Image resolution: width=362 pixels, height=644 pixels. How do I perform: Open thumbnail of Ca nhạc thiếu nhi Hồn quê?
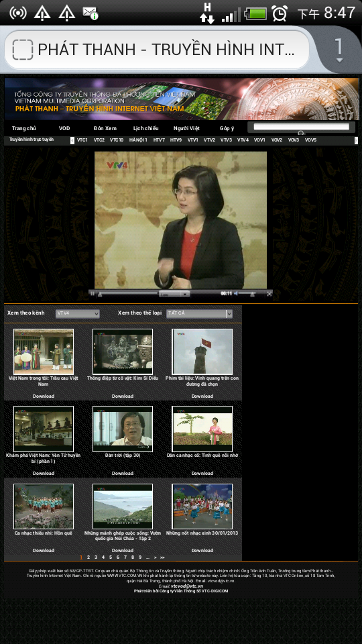point(44,506)
